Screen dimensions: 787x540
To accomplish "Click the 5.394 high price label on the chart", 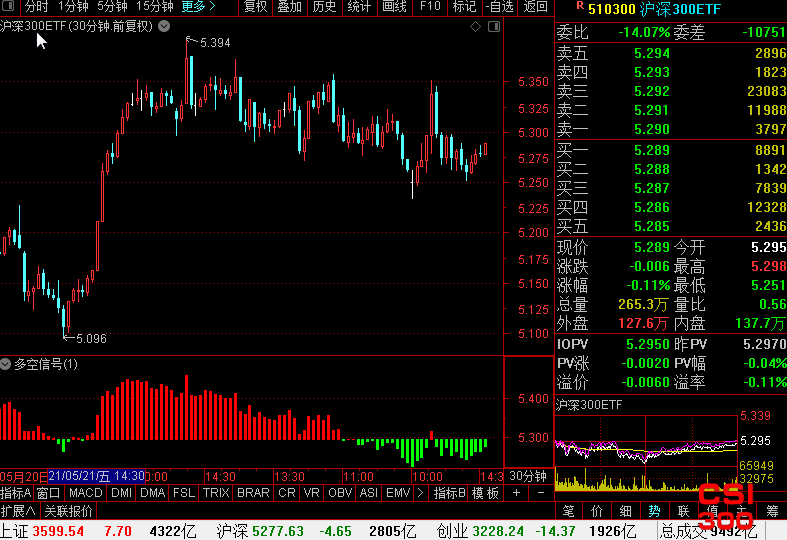I will pos(215,43).
